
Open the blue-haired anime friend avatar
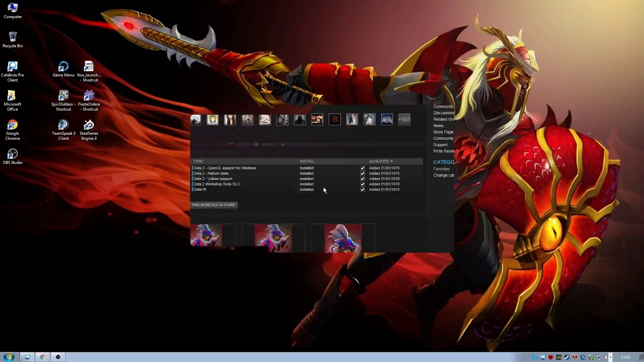click(x=387, y=120)
